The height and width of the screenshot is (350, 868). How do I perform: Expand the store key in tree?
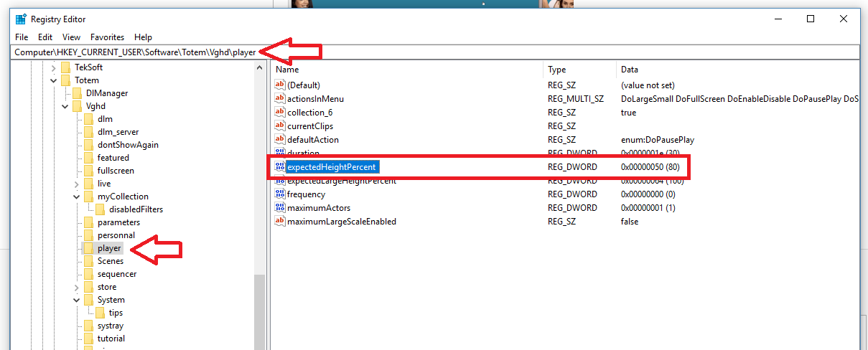(x=77, y=287)
